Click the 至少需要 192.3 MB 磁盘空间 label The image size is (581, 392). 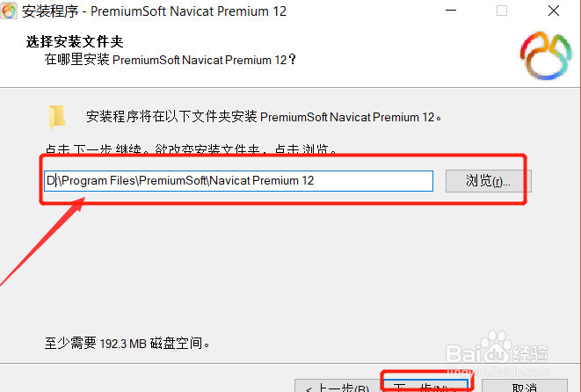tap(127, 343)
